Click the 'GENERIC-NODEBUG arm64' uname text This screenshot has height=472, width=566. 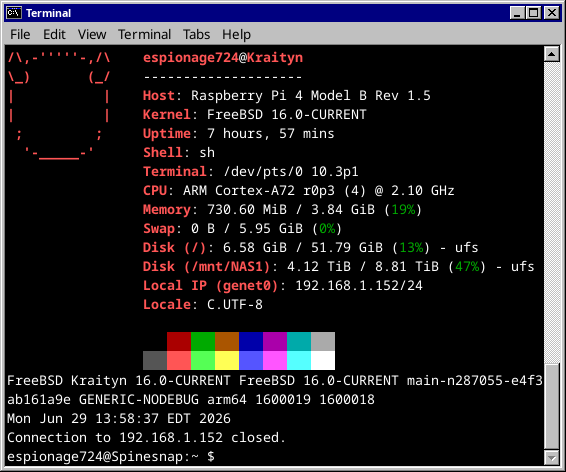[163, 400]
